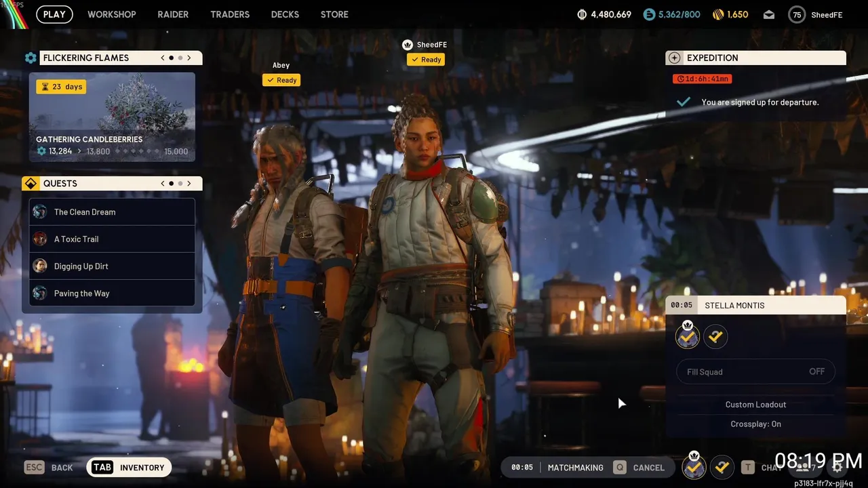Image resolution: width=868 pixels, height=488 pixels.
Task: Open the level 75 SheedFE profile badge
Action: [x=797, y=14]
